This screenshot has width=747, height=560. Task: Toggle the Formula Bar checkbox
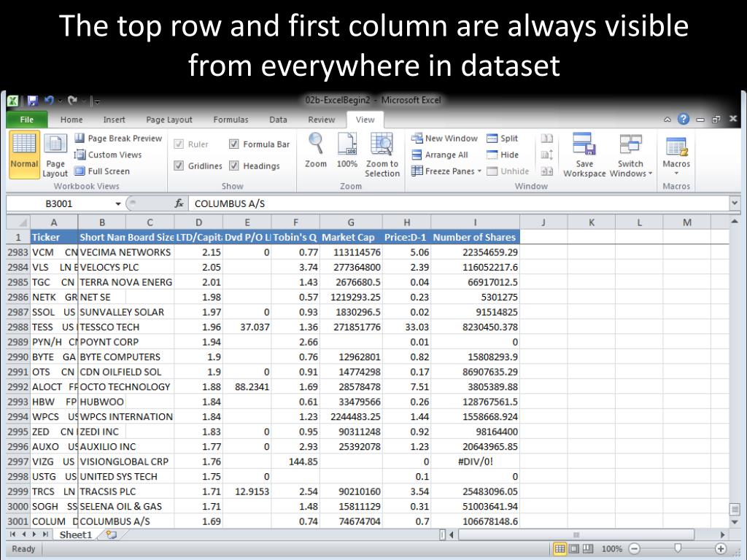[234, 144]
